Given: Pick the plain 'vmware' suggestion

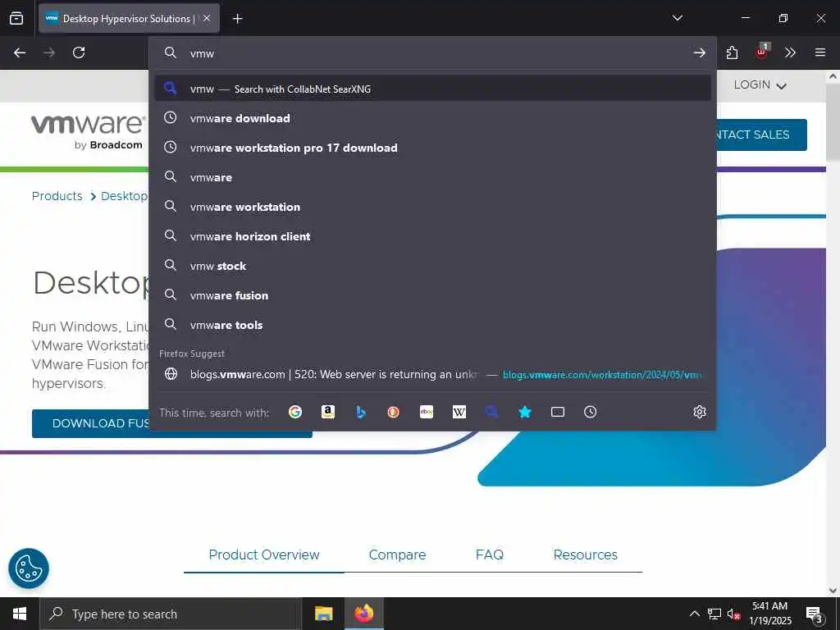Looking at the screenshot, I should point(433,177).
